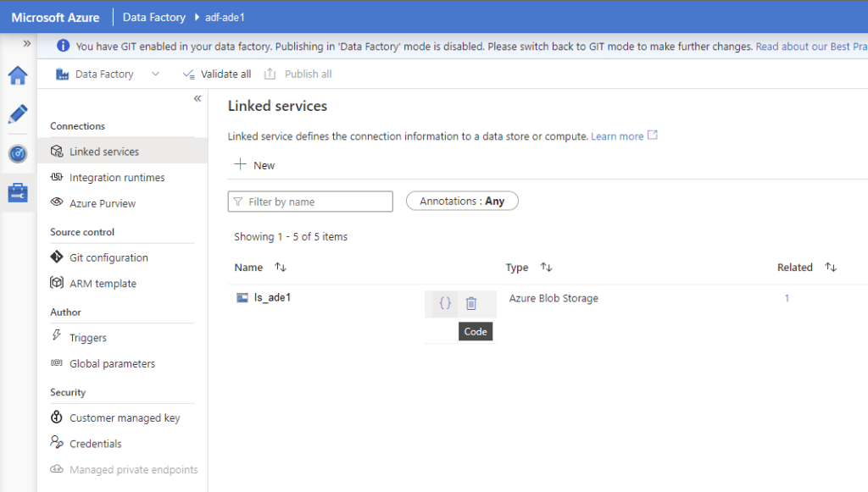Click the delete trash icon for ls_ade1
The width and height of the screenshot is (868, 492).
471,303
